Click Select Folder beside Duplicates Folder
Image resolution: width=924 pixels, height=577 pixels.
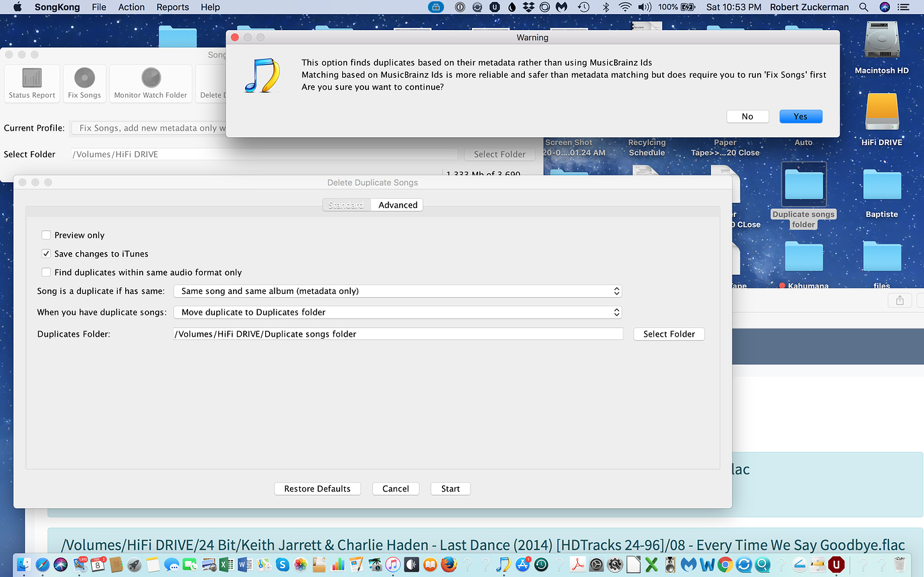[669, 333]
